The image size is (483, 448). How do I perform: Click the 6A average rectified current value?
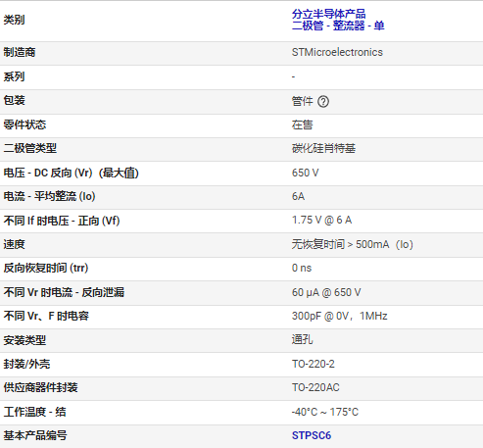point(298,196)
